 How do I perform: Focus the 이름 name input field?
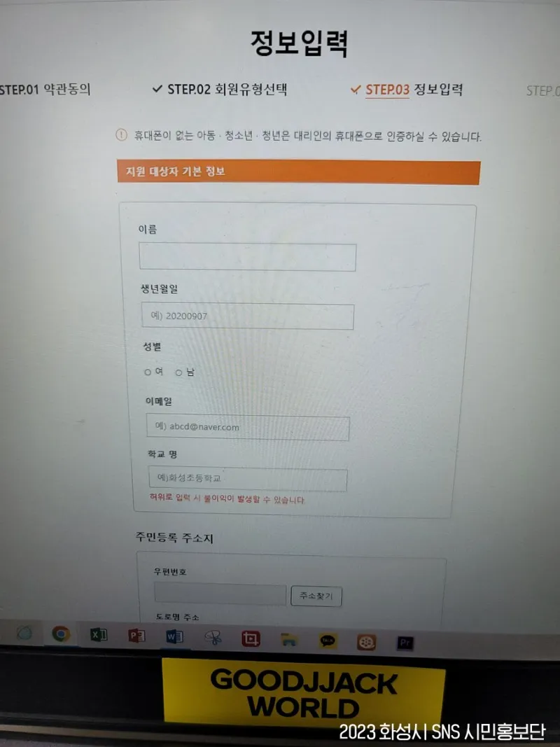(248, 257)
